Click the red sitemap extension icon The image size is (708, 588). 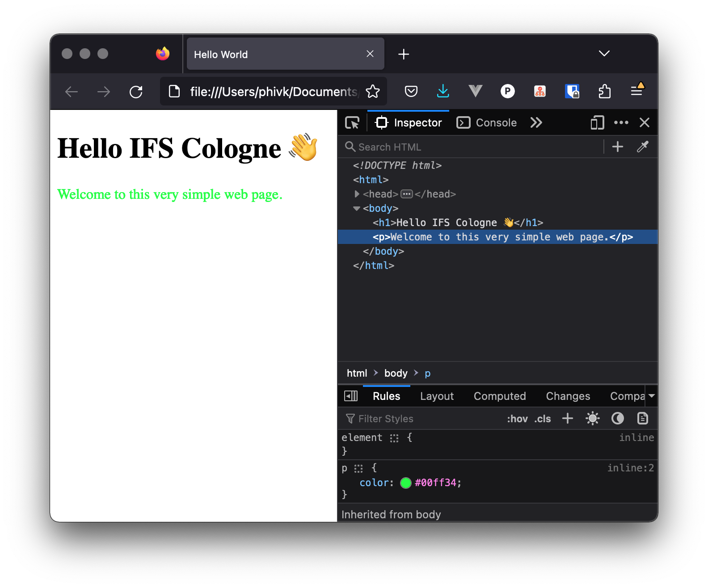pos(540,92)
